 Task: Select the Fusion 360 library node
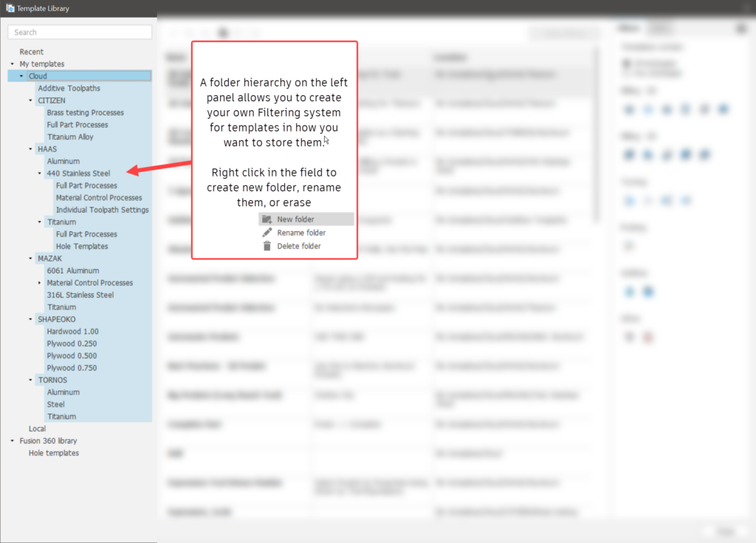pos(48,441)
